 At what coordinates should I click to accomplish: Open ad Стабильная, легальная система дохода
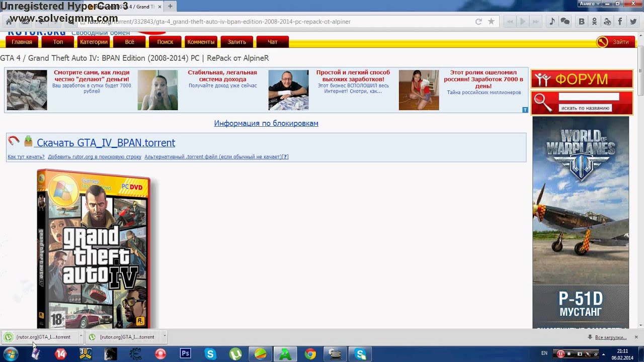pyautogui.click(x=222, y=76)
